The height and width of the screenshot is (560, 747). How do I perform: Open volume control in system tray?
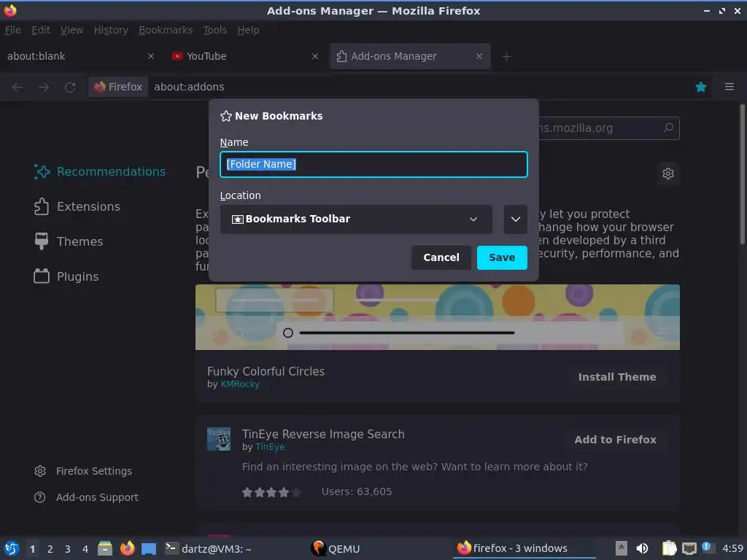click(x=642, y=548)
